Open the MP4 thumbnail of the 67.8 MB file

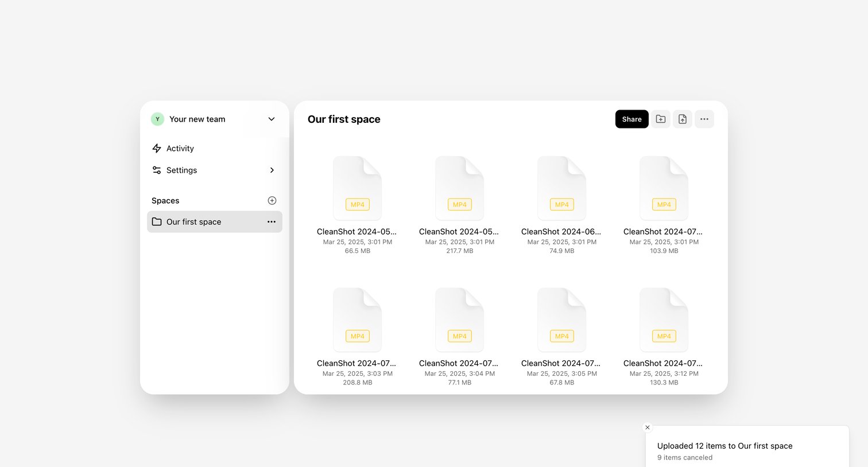coord(562,320)
